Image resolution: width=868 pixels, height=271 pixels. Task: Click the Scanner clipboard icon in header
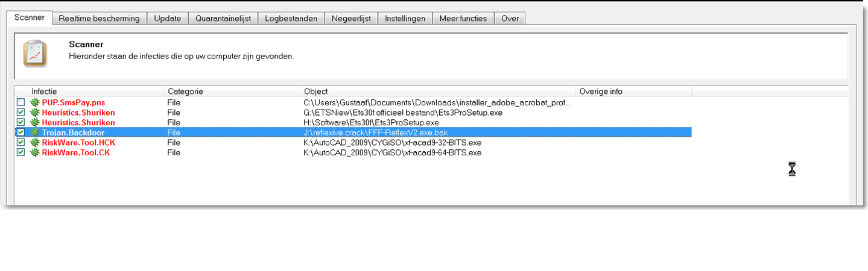coord(34,54)
